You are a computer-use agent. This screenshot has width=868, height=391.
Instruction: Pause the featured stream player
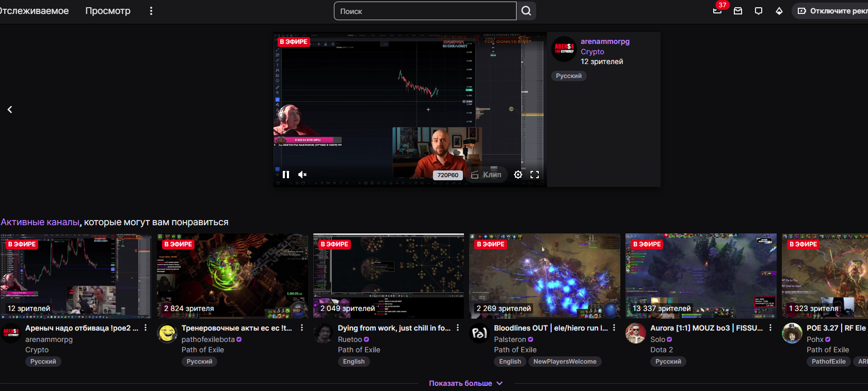[x=286, y=175]
